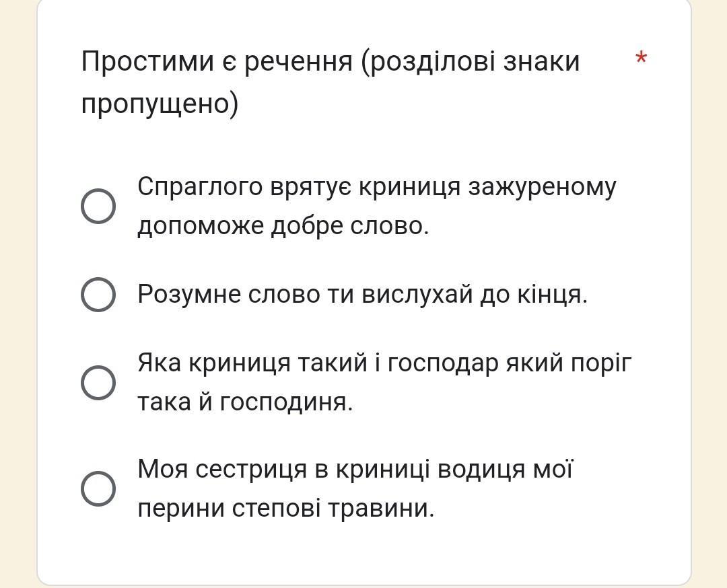This screenshot has height=588, width=727.
Task: Click the label 'Розумне слово ти вислухай до кінця.'
Action: 362,294
